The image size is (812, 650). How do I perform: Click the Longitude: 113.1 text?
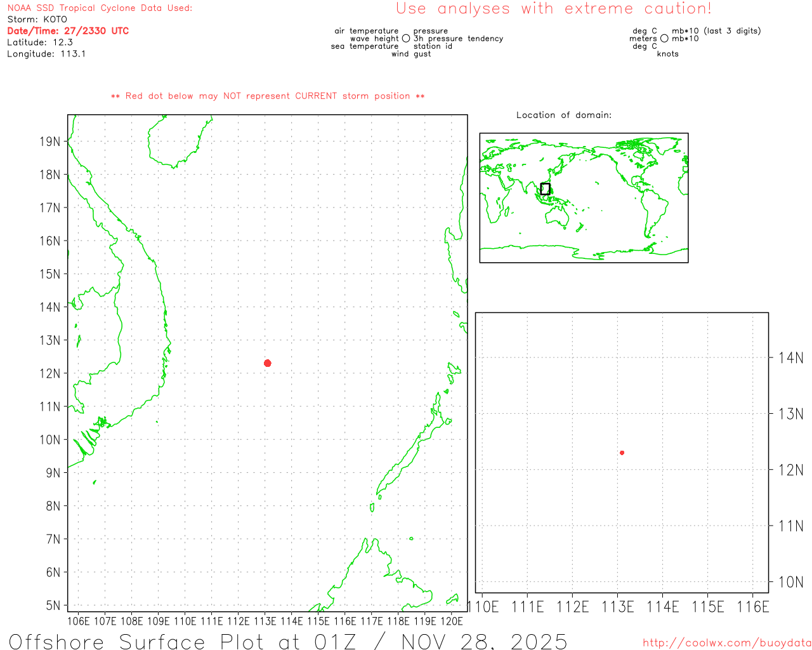[x=46, y=54]
